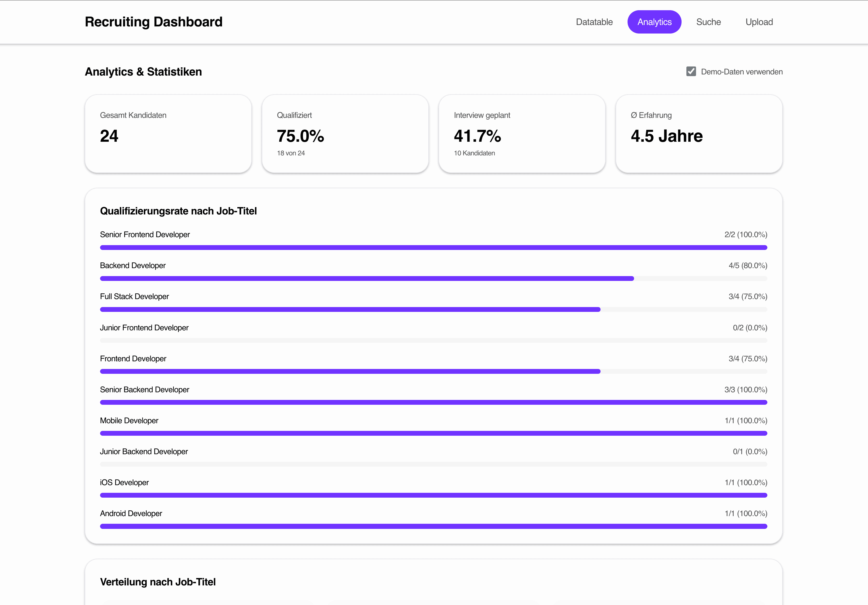Disable the Demo-Daten verwenden checkbox

[692, 71]
